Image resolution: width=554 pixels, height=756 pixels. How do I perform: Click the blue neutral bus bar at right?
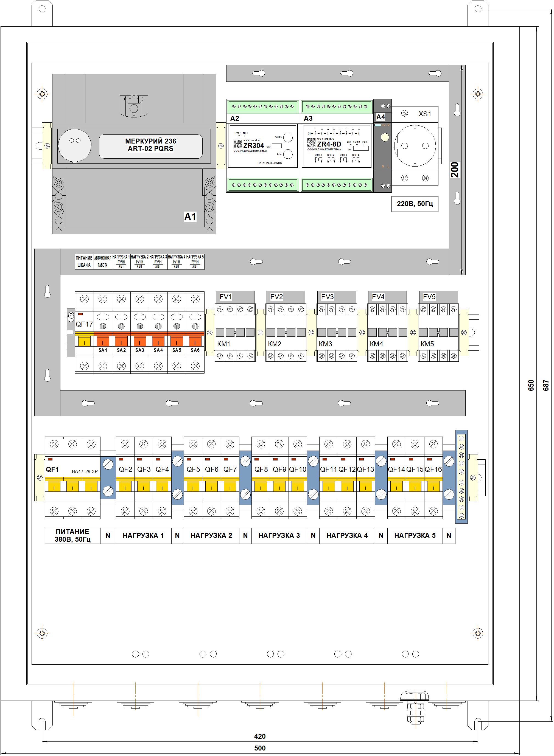pos(461,477)
